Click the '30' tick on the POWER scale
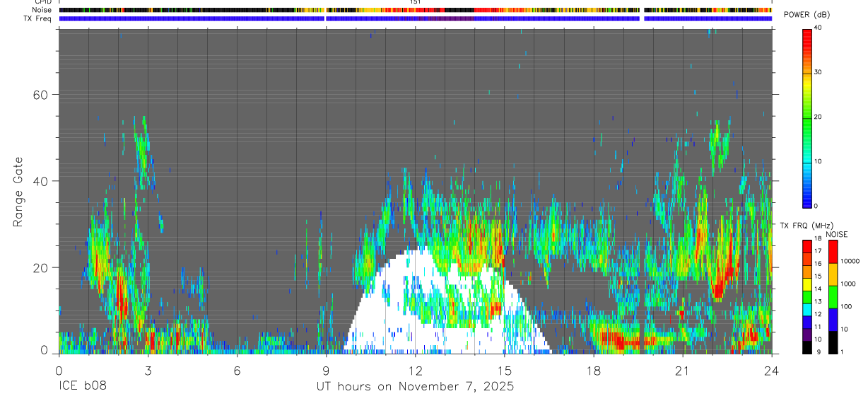This screenshot has height=401, width=868. click(819, 72)
